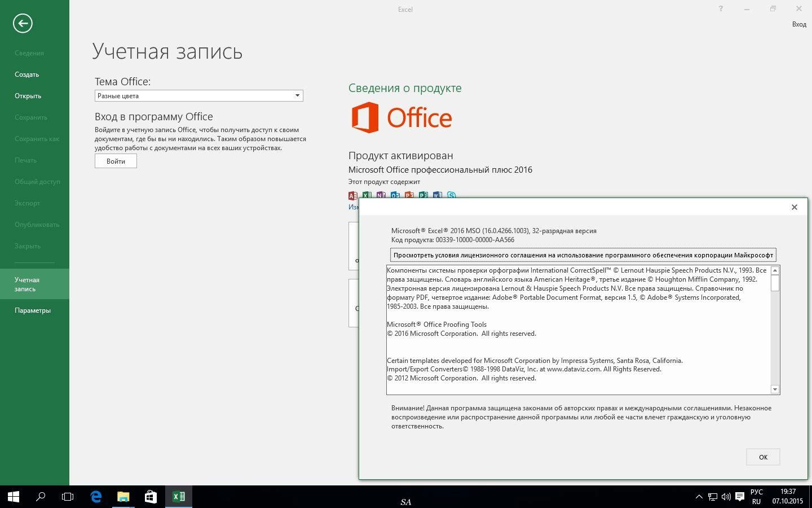Select Создать in the sidebar
The width and height of the screenshot is (812, 508).
27,75
